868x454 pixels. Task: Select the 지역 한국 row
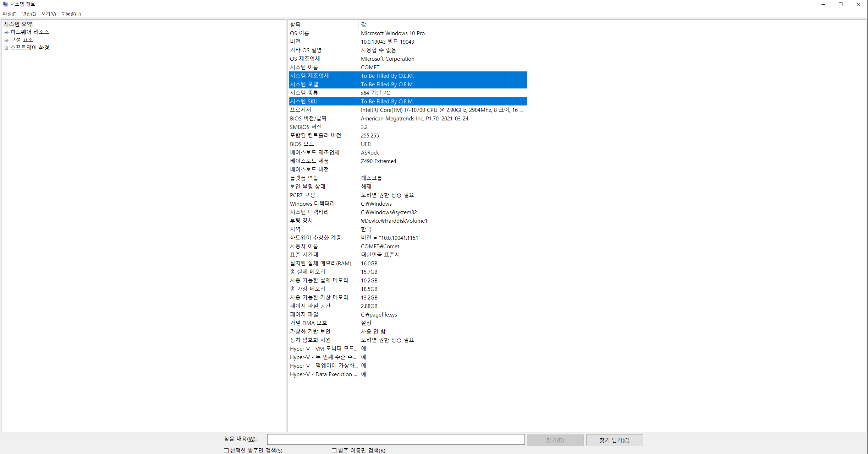pos(408,229)
